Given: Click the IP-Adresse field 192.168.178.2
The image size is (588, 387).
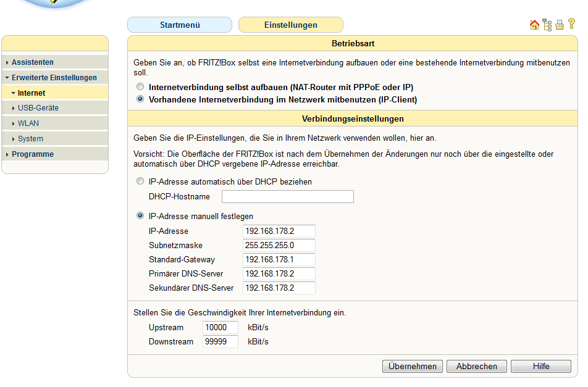Looking at the screenshot, I should click(x=279, y=231).
